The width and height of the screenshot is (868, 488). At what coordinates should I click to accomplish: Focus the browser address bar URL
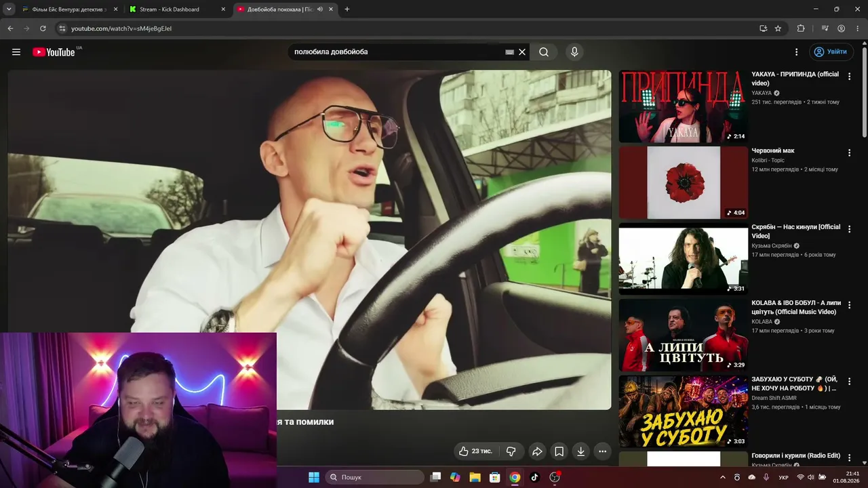click(x=121, y=28)
